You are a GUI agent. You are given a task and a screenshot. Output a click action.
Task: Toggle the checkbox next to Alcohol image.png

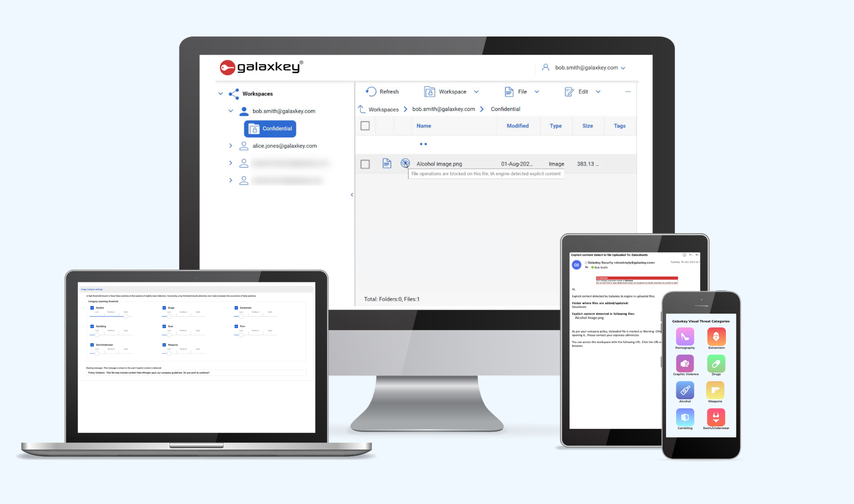point(366,164)
